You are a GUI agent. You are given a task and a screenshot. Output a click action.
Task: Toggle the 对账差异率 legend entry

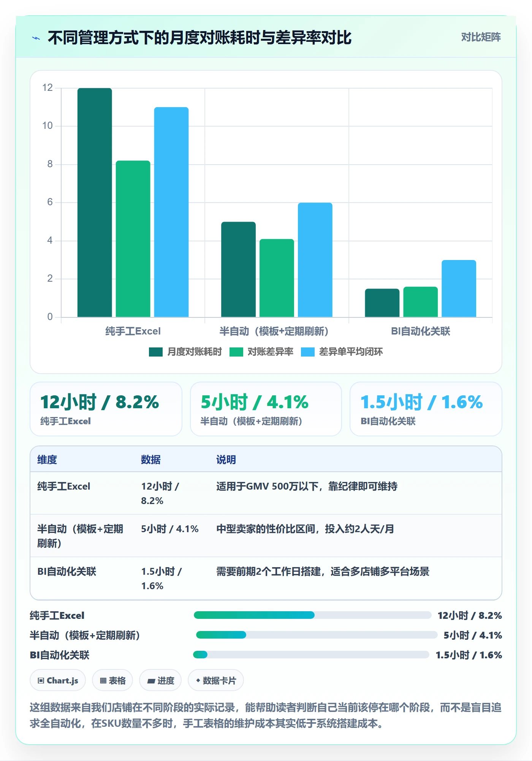tap(261, 352)
